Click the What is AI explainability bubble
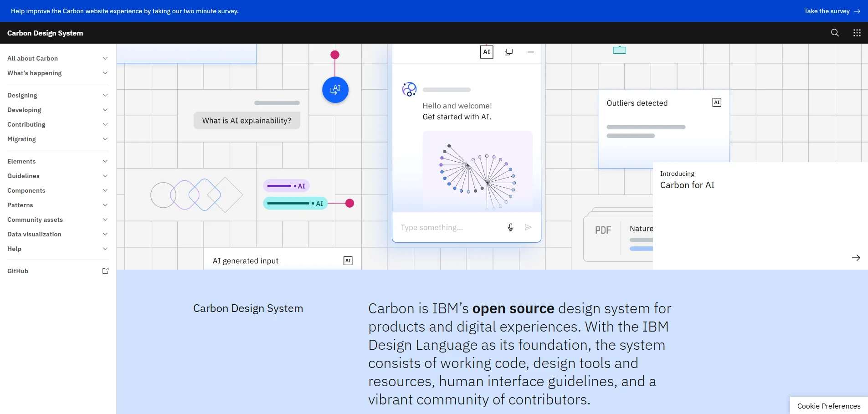The width and height of the screenshot is (868, 414). pyautogui.click(x=247, y=120)
